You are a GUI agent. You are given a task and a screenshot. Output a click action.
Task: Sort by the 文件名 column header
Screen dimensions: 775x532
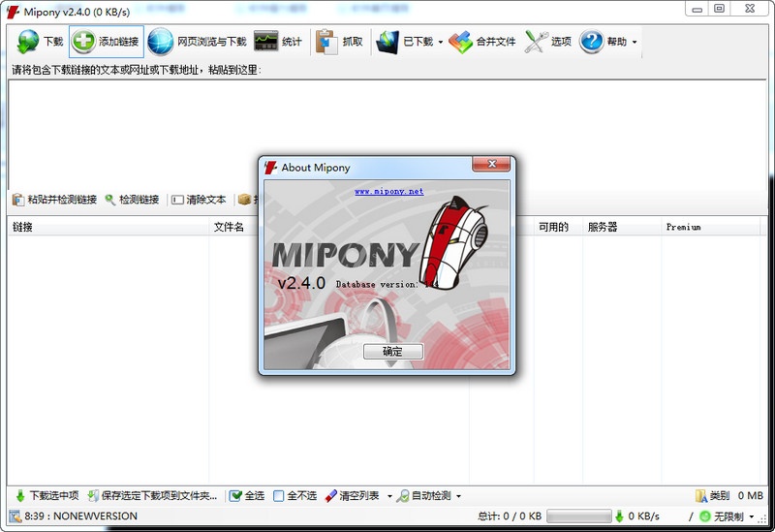pyautogui.click(x=229, y=227)
